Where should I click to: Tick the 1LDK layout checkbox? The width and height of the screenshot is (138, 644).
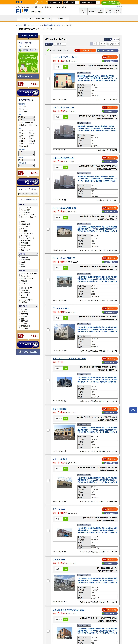pyautogui.click(x=30, y=133)
